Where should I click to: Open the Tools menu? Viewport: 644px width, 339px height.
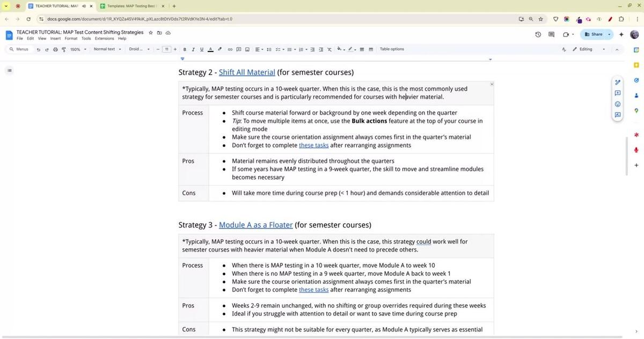pyautogui.click(x=86, y=39)
